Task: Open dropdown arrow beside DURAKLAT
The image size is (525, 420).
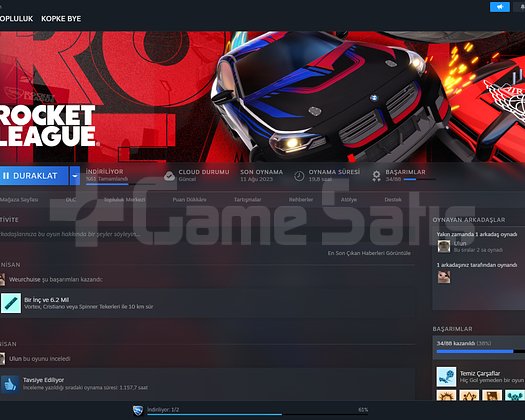Action: coord(75,176)
